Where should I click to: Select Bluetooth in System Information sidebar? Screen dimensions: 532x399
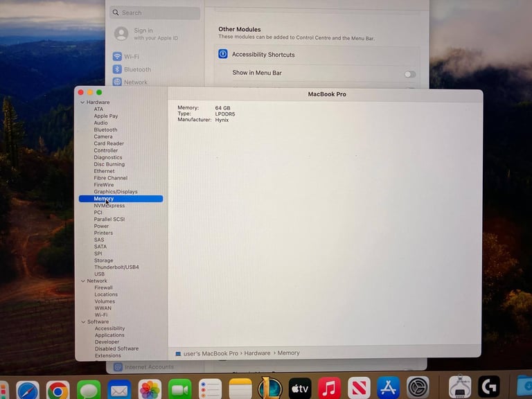pyautogui.click(x=105, y=130)
